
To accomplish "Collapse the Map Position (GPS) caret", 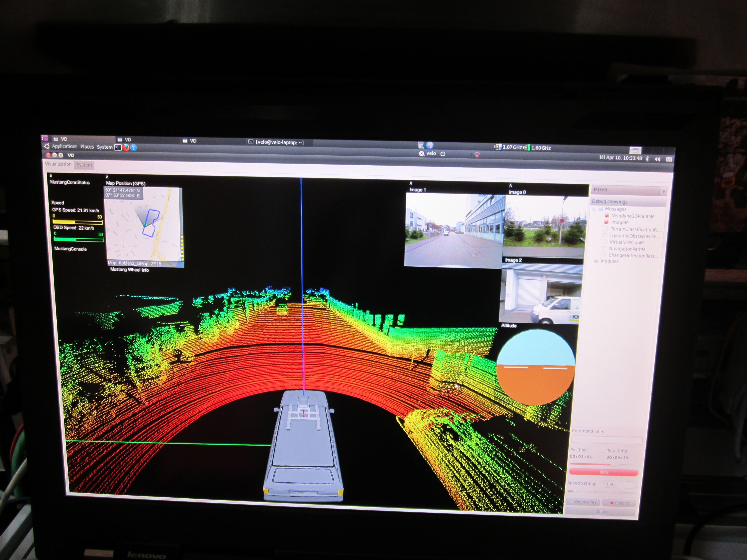I will pyautogui.click(x=107, y=177).
